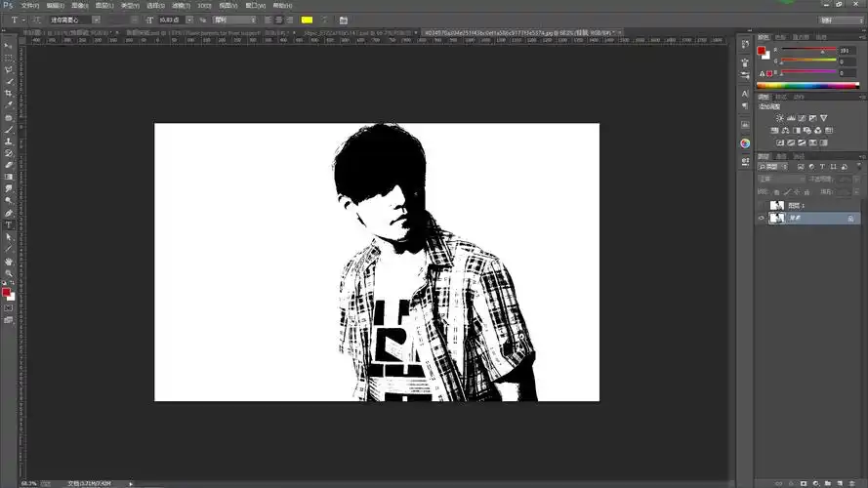
Task: Open the File menu
Action: point(30,5)
